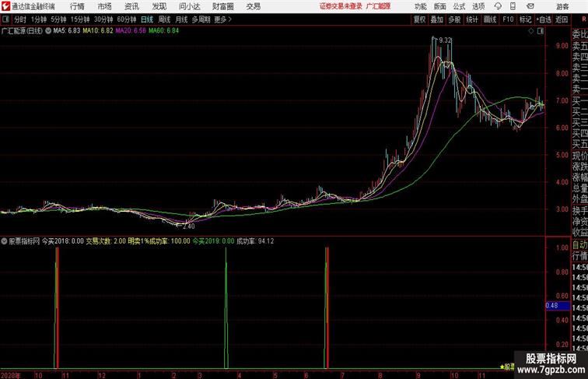Switch to 30分钟 period tab
The height and width of the screenshot is (379, 588).
(x=103, y=19)
